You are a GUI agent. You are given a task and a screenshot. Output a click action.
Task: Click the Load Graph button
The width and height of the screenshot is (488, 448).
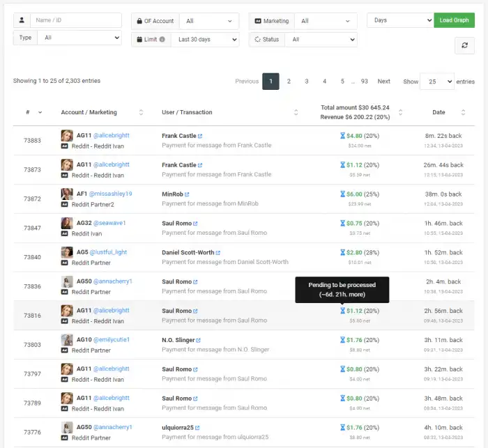point(454,20)
